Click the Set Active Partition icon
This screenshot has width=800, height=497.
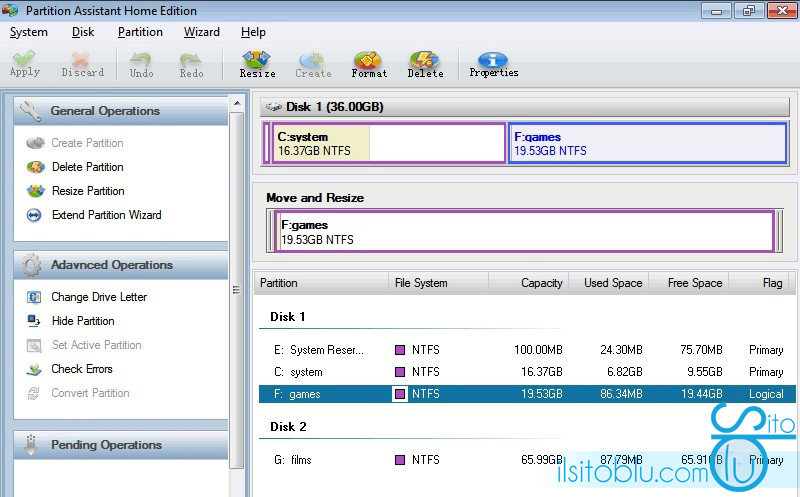(x=34, y=345)
